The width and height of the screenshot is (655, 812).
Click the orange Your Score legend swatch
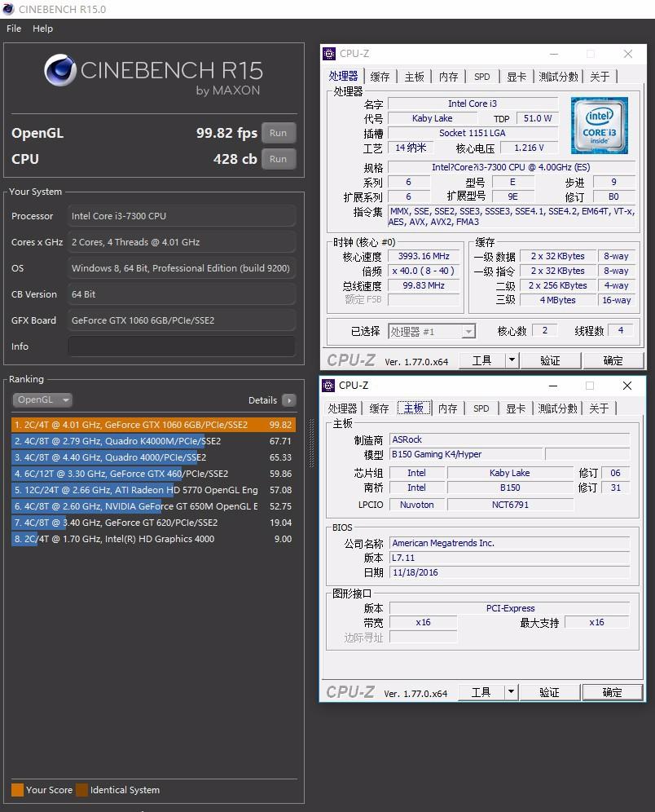click(x=19, y=790)
